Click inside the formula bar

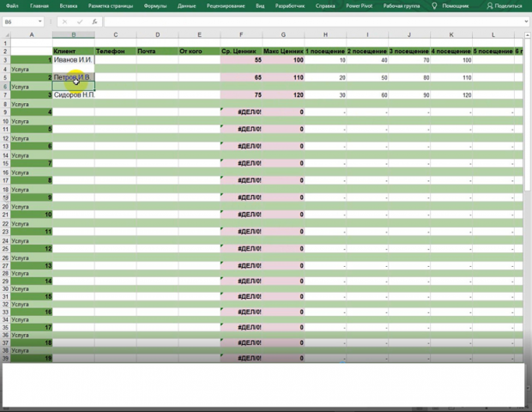pyautogui.click(x=314, y=21)
